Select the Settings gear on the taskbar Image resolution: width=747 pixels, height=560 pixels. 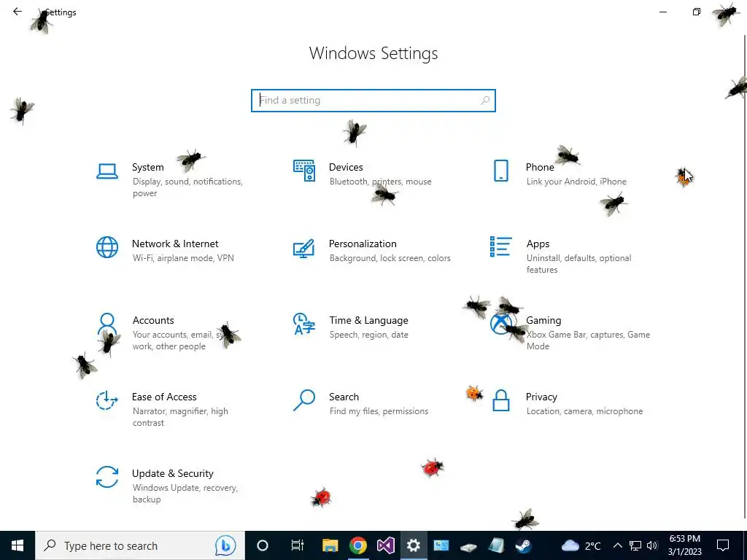click(414, 545)
